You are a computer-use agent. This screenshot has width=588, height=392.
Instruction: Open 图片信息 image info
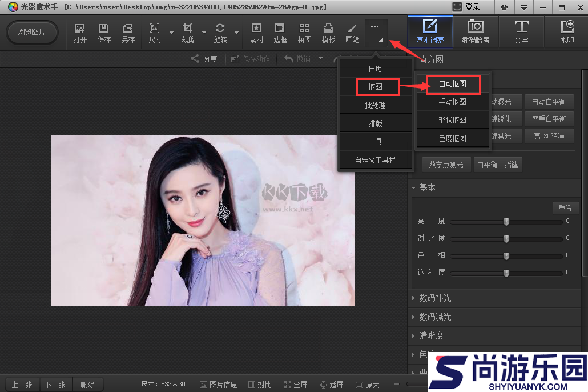click(219, 385)
